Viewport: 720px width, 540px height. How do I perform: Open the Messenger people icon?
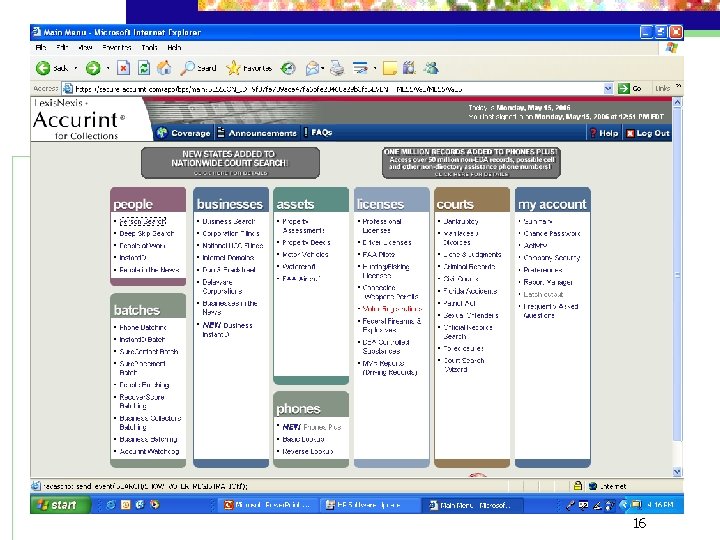tap(431, 68)
